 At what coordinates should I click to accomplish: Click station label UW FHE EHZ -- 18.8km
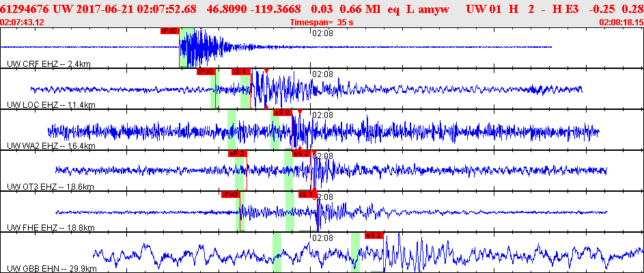51,228
